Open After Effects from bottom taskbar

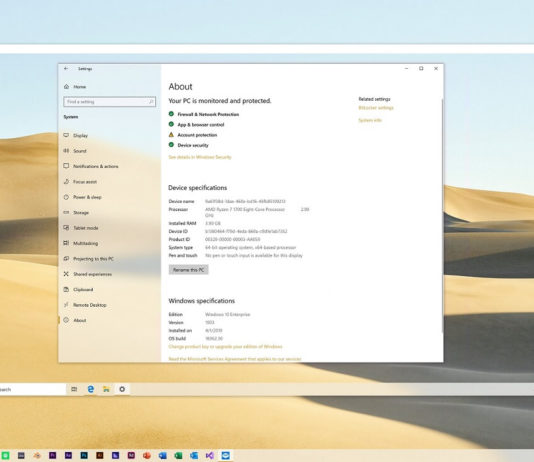tap(68, 455)
